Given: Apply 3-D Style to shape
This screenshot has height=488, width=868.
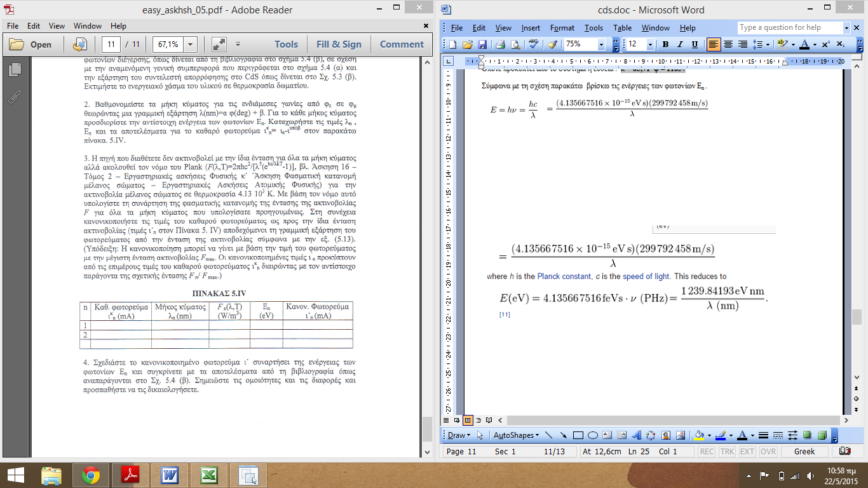Looking at the screenshot, I should [822, 435].
